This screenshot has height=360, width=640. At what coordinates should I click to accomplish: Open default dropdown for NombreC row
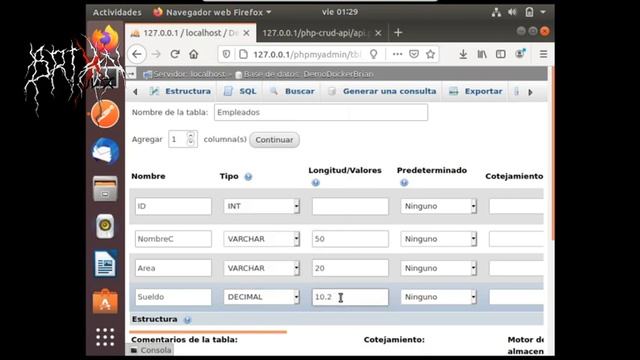click(x=438, y=239)
